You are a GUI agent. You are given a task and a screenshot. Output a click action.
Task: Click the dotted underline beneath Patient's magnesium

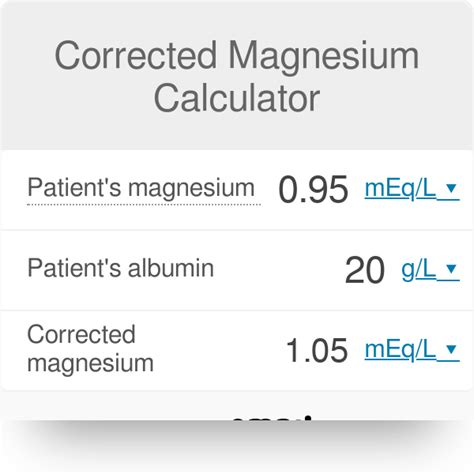144,204
